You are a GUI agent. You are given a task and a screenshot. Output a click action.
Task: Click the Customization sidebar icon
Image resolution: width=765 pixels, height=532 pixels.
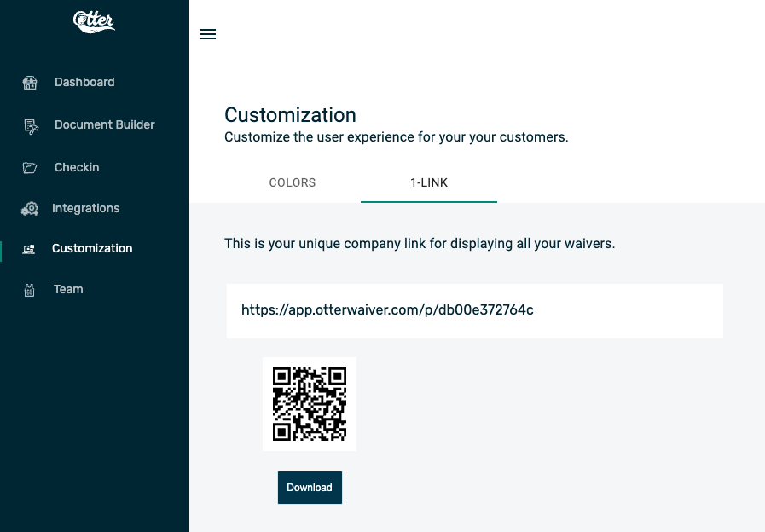(29, 249)
